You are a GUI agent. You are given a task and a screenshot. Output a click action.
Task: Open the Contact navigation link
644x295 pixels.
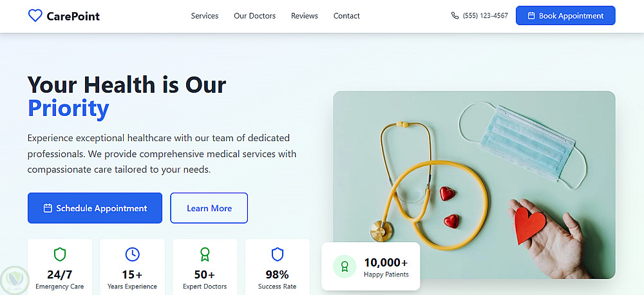(x=346, y=16)
